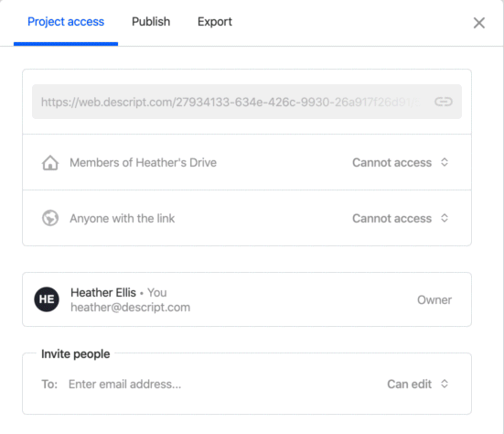This screenshot has height=434, width=504.
Task: Switch to the Project access tab
Action: [66, 22]
